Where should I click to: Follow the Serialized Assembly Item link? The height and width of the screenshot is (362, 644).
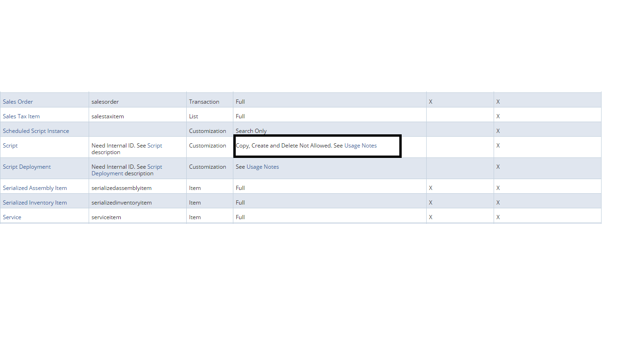coord(35,188)
